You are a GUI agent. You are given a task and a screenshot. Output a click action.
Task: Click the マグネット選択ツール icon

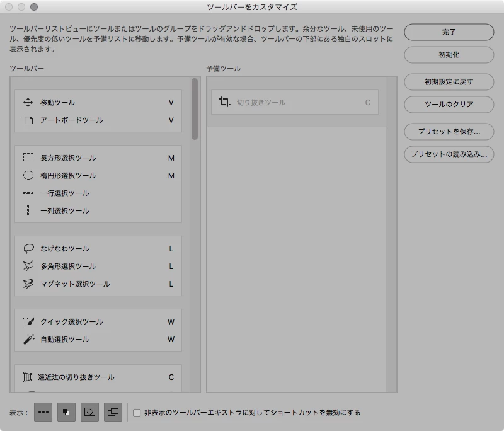(x=28, y=284)
